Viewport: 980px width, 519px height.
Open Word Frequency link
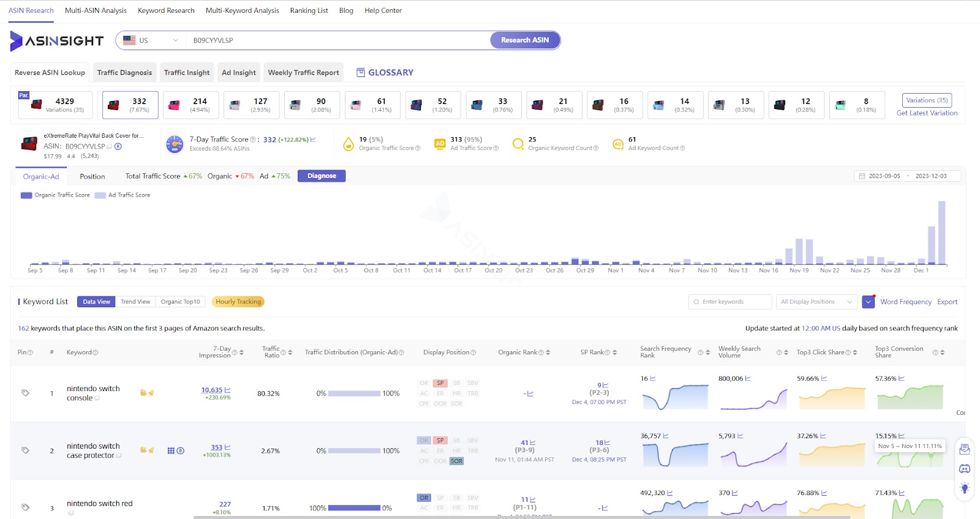point(906,302)
